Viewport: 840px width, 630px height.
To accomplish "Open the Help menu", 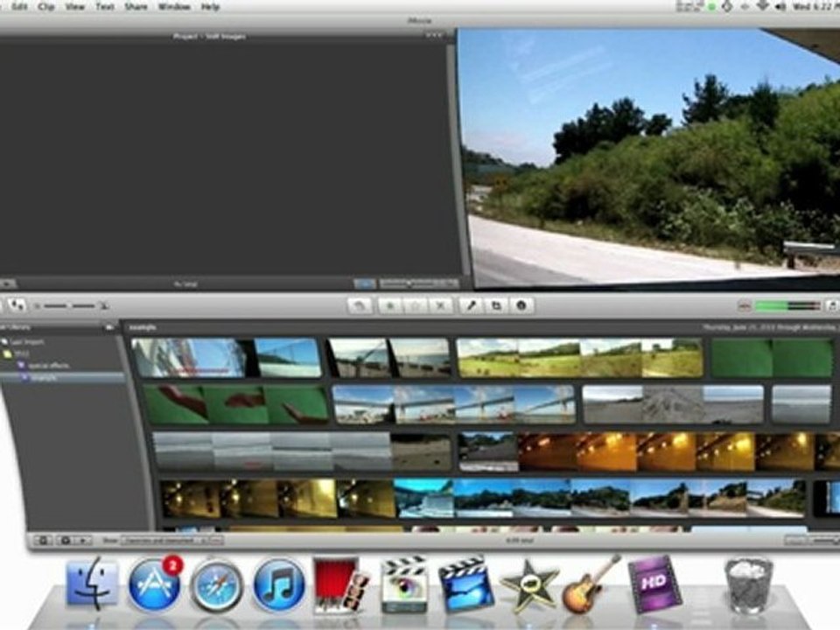I will click(x=210, y=7).
